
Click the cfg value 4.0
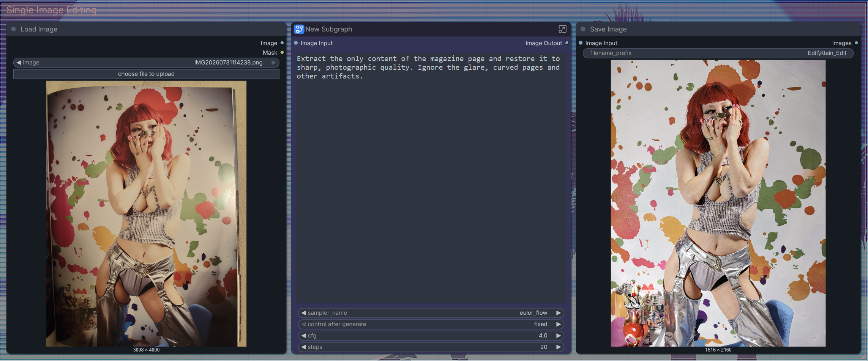pyautogui.click(x=543, y=336)
